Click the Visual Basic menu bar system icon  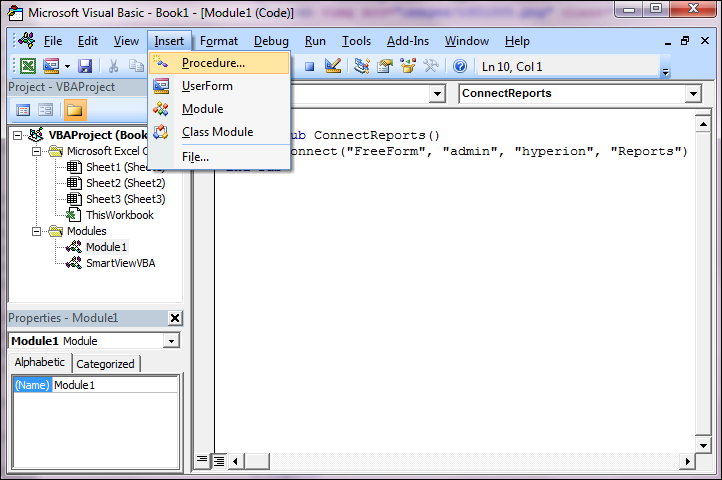[x=27, y=41]
